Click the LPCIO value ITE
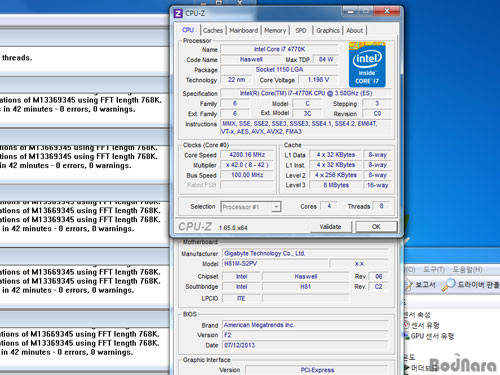The image size is (500, 375). [241, 298]
